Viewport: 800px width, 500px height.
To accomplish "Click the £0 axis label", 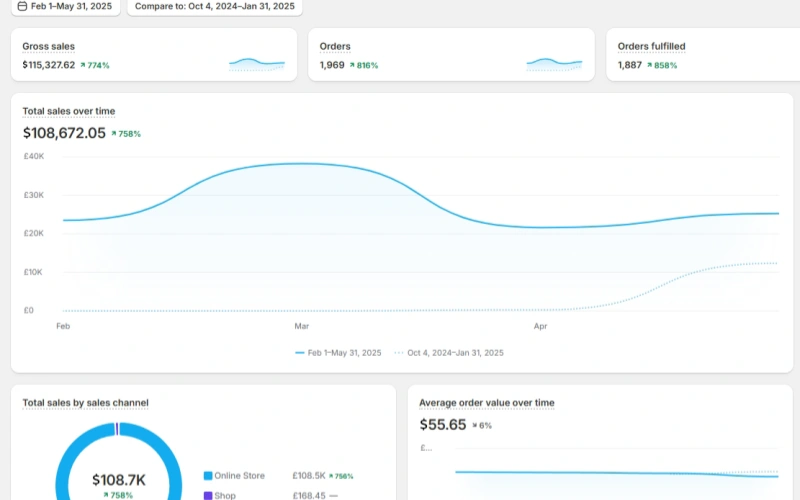I will tap(29, 310).
